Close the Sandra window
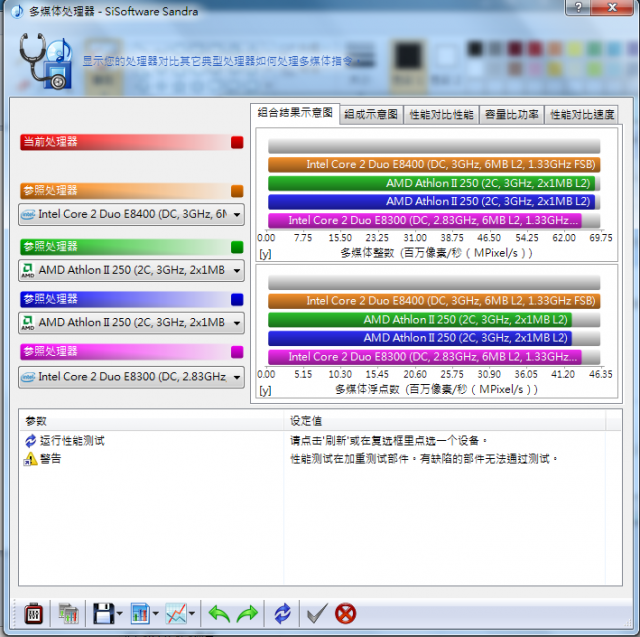The image size is (640, 637). point(612,7)
